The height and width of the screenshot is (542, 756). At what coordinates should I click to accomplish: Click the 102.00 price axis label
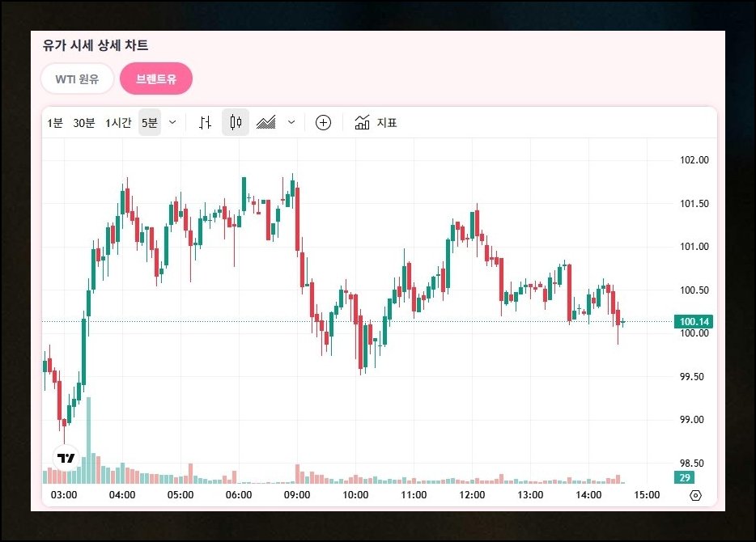click(694, 160)
